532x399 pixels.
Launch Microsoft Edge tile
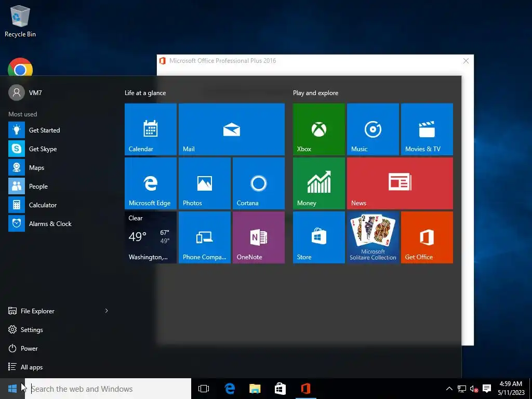pos(150,183)
